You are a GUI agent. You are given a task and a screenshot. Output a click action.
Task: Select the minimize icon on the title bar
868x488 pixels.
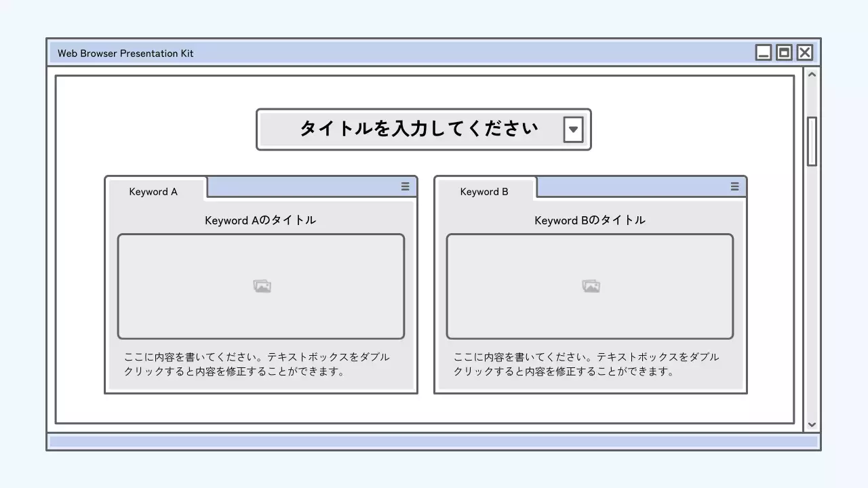(764, 52)
